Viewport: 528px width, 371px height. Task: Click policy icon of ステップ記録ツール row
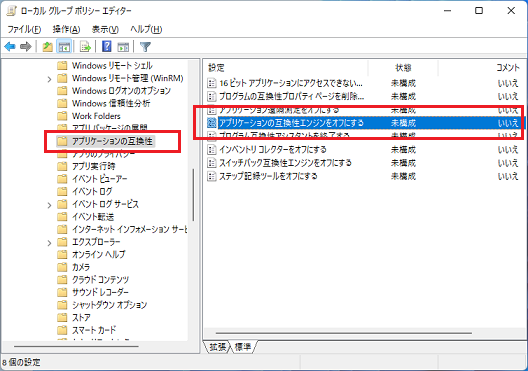click(211, 176)
